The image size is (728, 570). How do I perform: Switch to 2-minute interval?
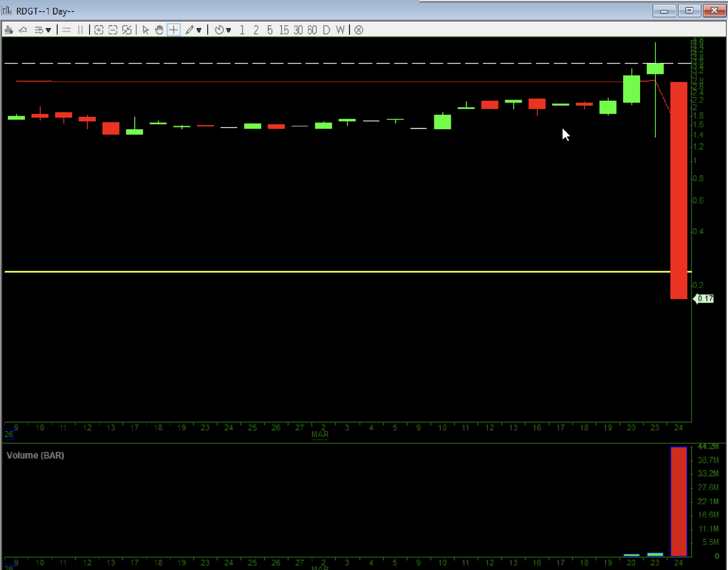coord(256,30)
